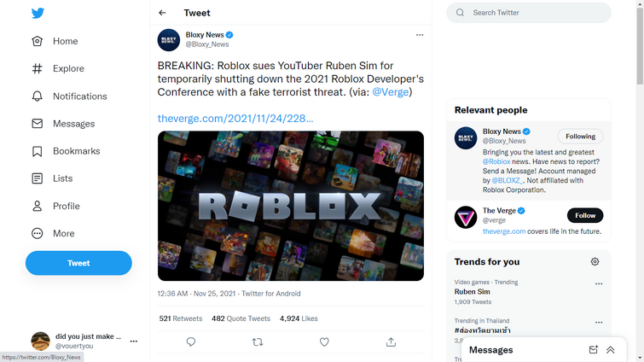This screenshot has height=362, width=644.
Task: Reply to the tweet via speech bubble icon
Action: [x=191, y=342]
